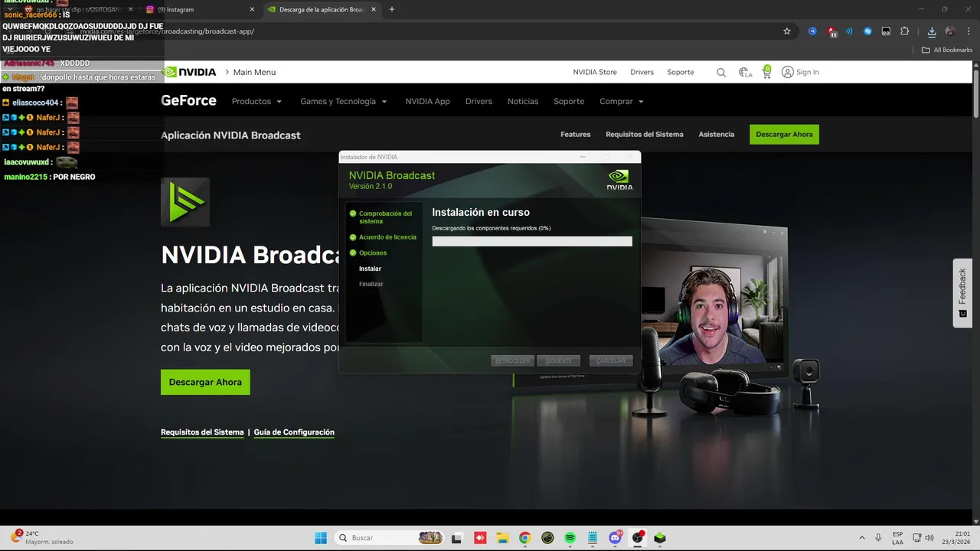Open the top-bar Soporte link
The height and width of the screenshot is (551, 980).
[x=681, y=72]
